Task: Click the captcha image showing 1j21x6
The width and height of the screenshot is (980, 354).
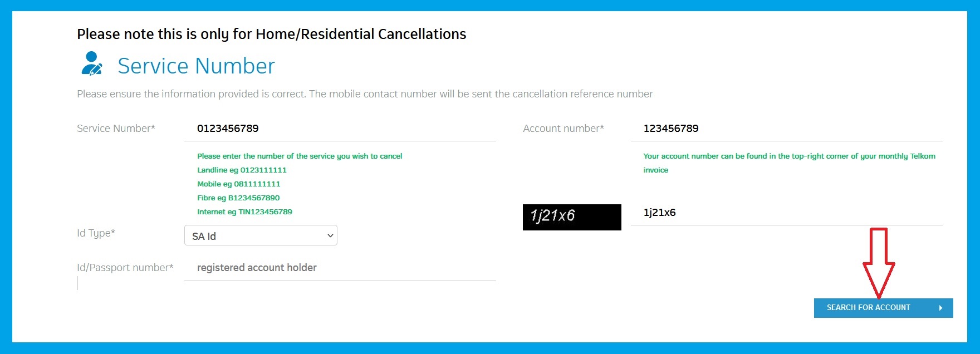Action: click(572, 217)
